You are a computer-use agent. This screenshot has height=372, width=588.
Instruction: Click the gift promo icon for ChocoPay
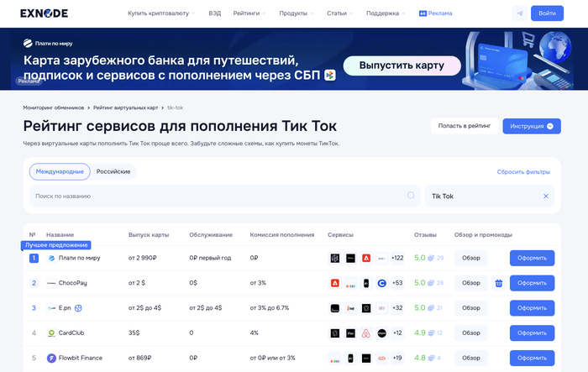pos(498,283)
